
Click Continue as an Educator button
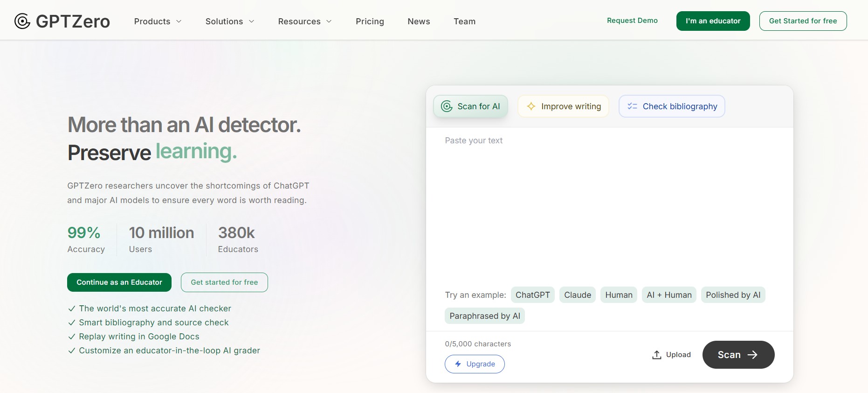pyautogui.click(x=119, y=282)
